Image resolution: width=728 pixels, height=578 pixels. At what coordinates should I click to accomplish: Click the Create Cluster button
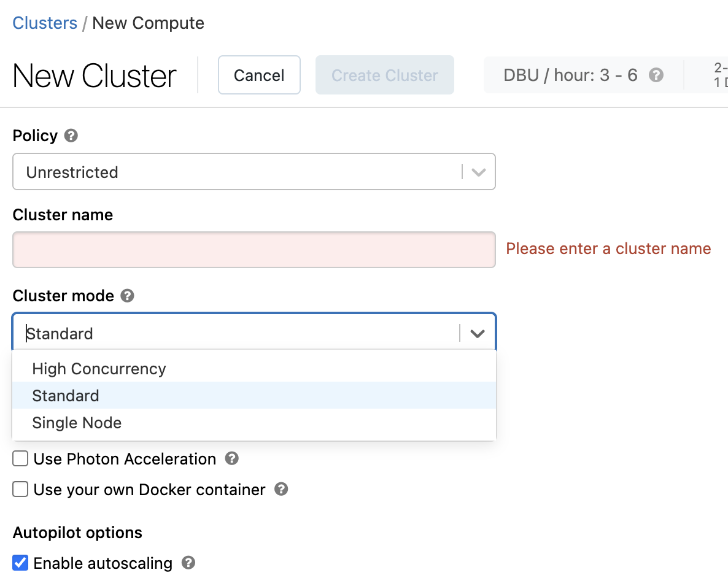point(384,75)
